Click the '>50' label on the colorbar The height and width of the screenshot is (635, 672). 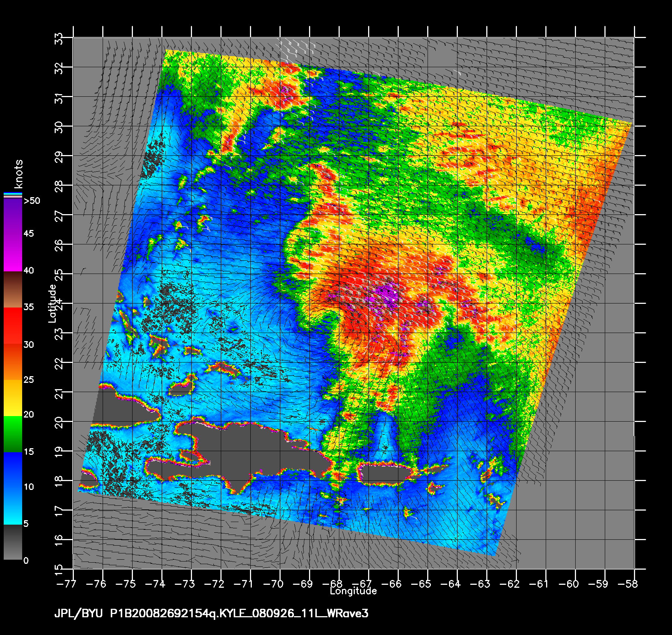pos(32,201)
